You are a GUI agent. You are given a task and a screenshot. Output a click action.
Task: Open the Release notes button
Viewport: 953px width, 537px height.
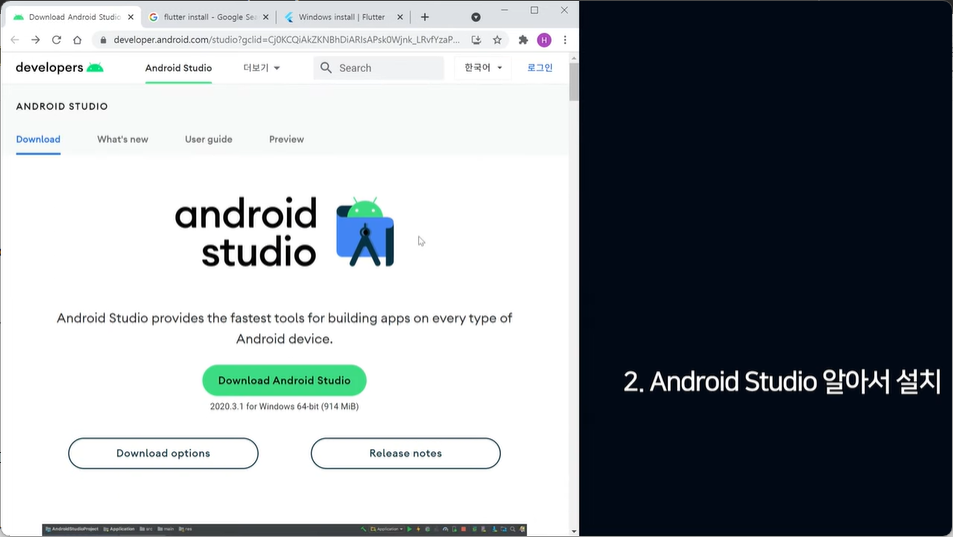[405, 453]
